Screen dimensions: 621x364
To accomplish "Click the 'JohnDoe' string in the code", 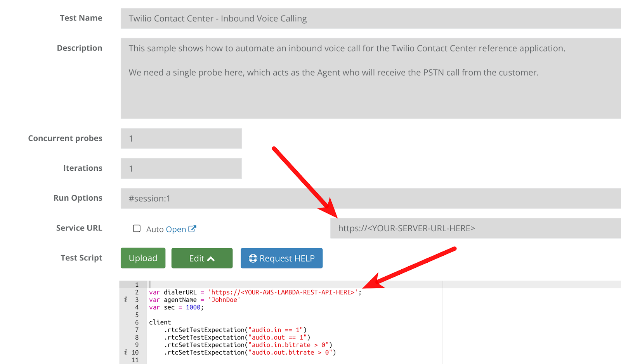I will [224, 300].
